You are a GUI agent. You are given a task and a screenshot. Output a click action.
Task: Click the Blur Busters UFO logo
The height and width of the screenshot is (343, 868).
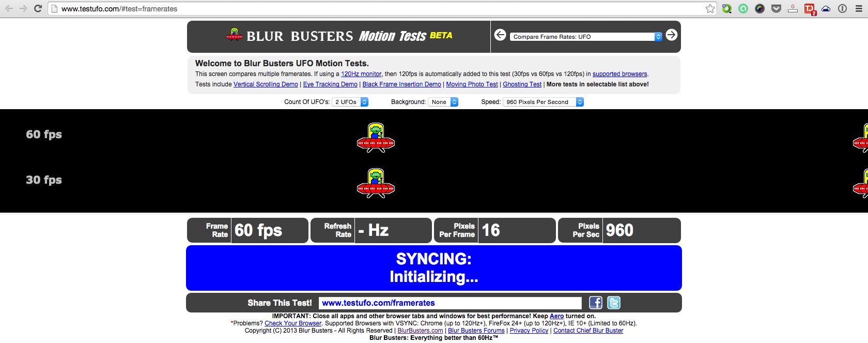(x=235, y=35)
